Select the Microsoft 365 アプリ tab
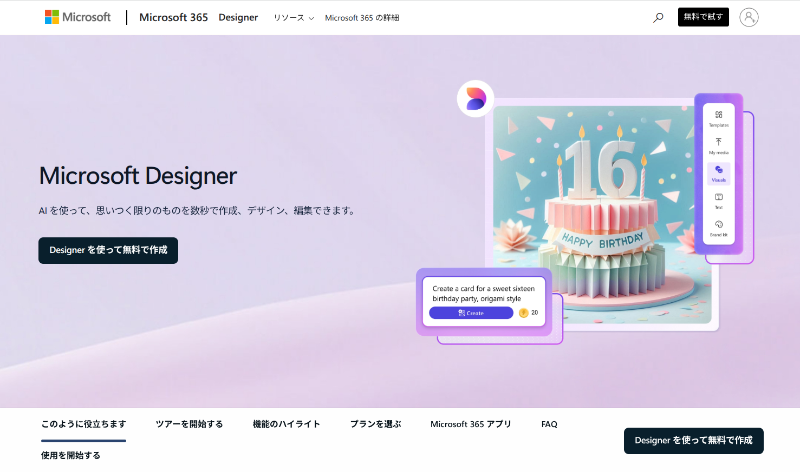 pos(470,424)
